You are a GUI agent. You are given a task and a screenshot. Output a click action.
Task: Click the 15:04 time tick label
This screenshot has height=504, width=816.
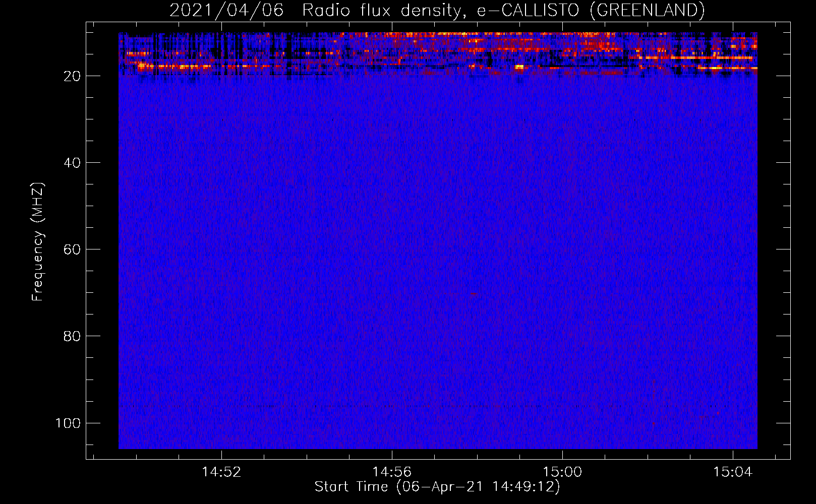click(733, 472)
